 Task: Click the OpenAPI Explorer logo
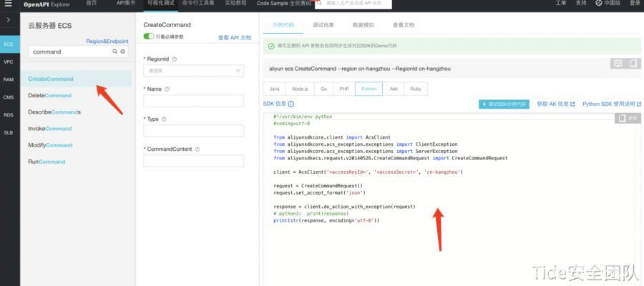click(x=47, y=4)
